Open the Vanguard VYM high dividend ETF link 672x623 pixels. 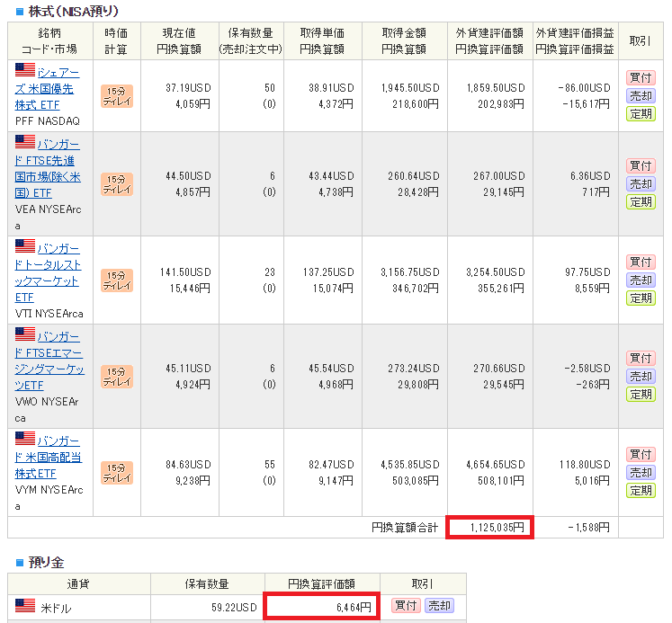(x=48, y=458)
